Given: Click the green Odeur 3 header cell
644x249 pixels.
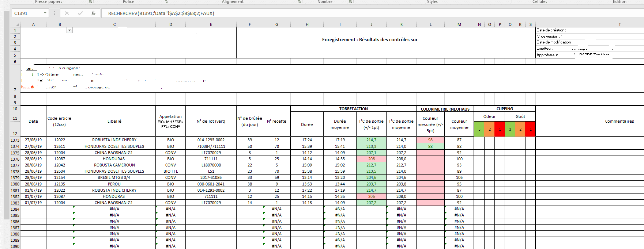Looking at the screenshot, I should tap(479, 129).
